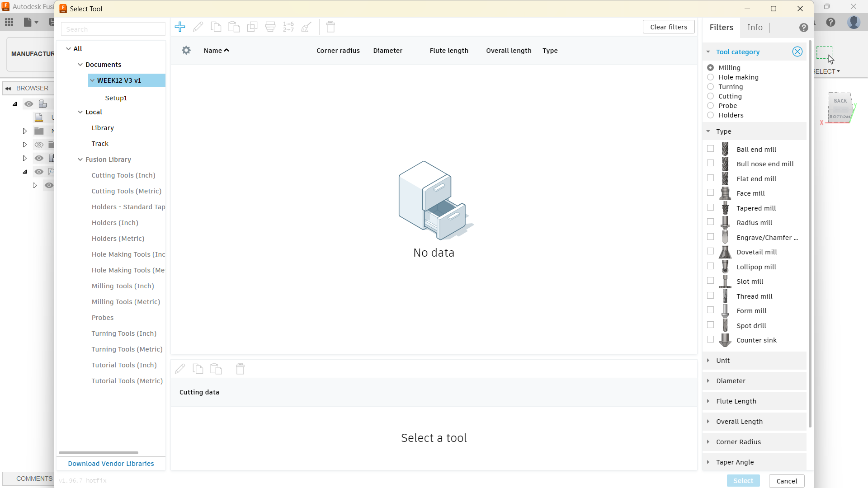
Task: Click the tool Search input field
Action: pos(113,29)
